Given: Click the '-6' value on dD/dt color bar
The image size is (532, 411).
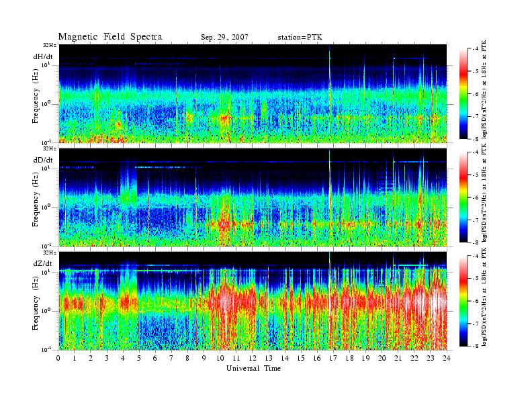Looking at the screenshot, I should [476, 197].
